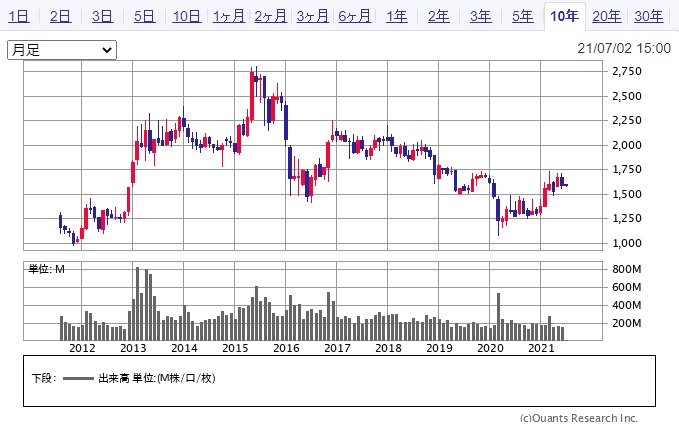Image resolution: width=679 pixels, height=429 pixels.
Task: Select the 1年 chart range
Action: pyautogui.click(x=397, y=16)
